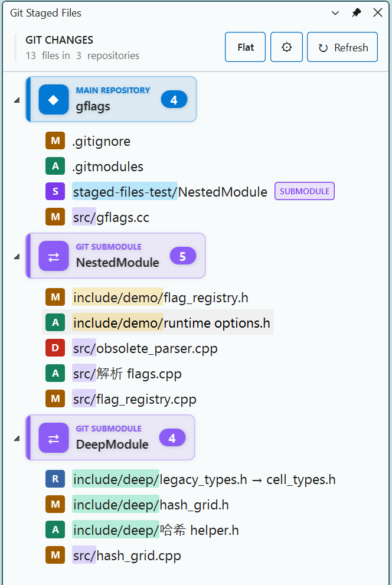This screenshot has width=392, height=585.
Task: Click the Git Staged Files panel title
Action: point(45,13)
